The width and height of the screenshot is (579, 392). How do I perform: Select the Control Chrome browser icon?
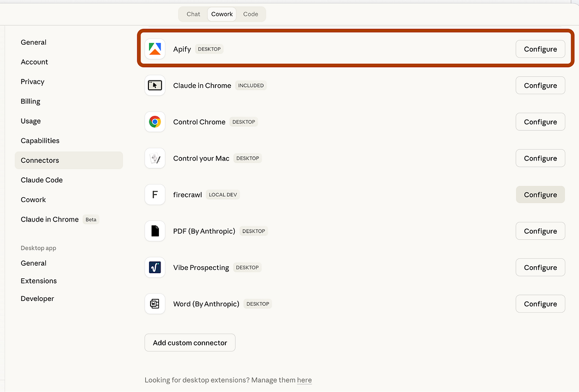tap(155, 122)
